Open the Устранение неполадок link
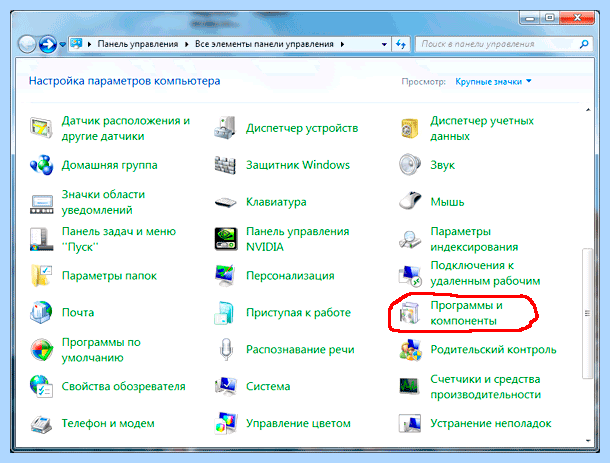 point(491,423)
